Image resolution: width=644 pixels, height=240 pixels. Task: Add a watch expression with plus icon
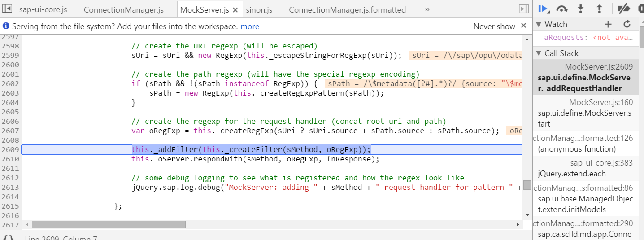[608, 24]
